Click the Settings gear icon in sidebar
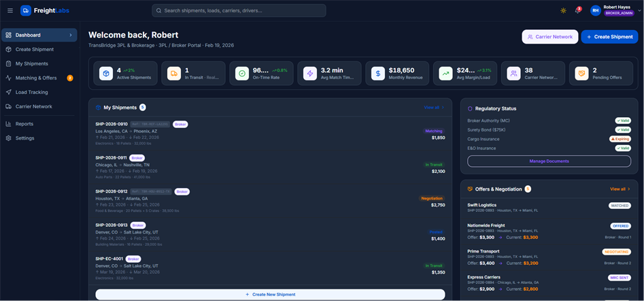This screenshot has height=301, width=644. [9, 138]
